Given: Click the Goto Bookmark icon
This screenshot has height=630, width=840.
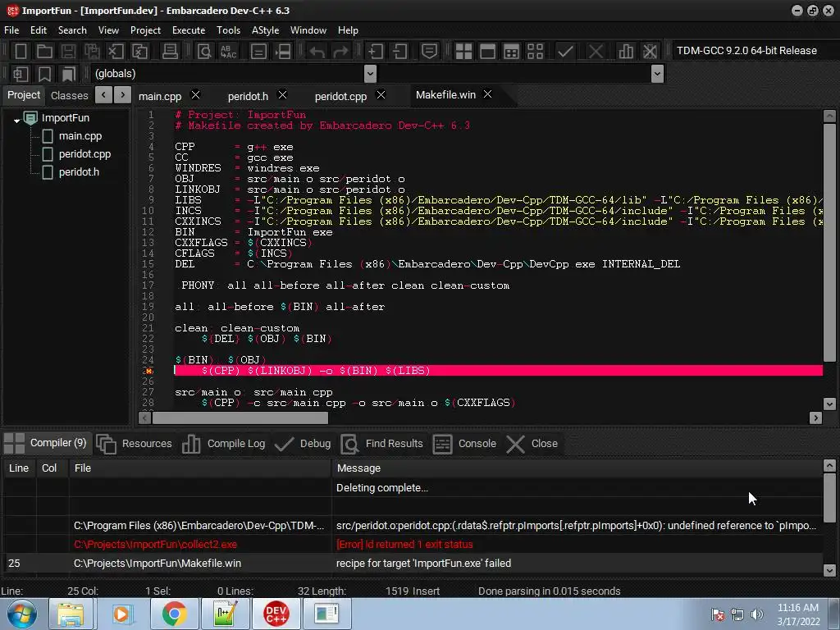Looking at the screenshot, I should [69, 74].
